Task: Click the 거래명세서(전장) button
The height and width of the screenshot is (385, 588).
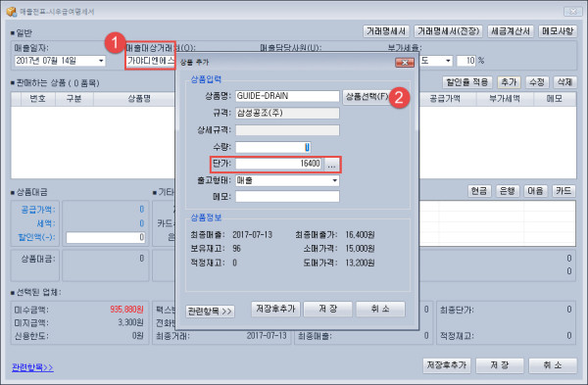Action: click(x=448, y=31)
